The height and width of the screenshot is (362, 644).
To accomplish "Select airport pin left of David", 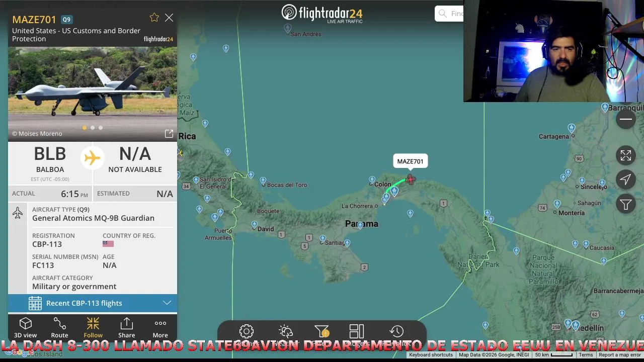I will click(254, 224).
